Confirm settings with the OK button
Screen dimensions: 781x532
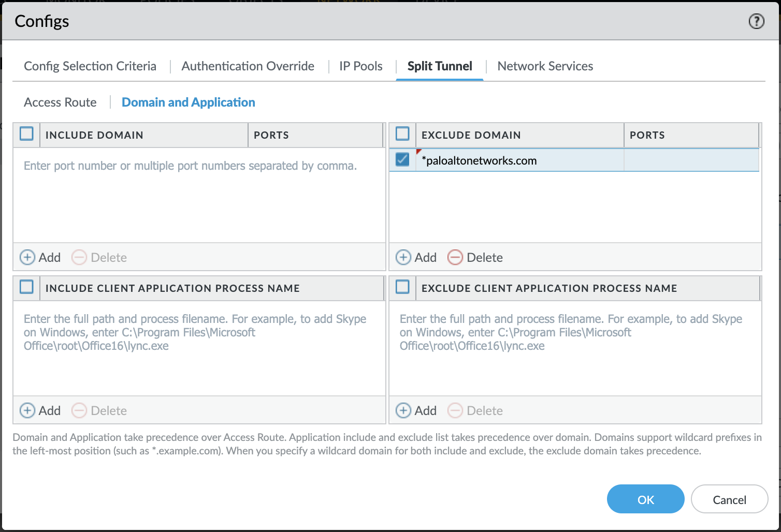645,499
